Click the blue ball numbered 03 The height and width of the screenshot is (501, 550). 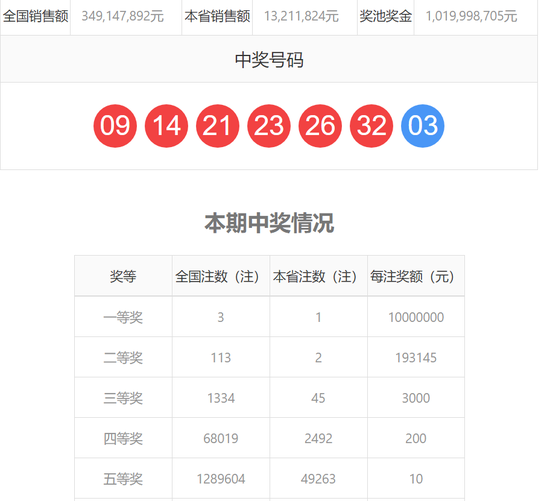point(423,126)
